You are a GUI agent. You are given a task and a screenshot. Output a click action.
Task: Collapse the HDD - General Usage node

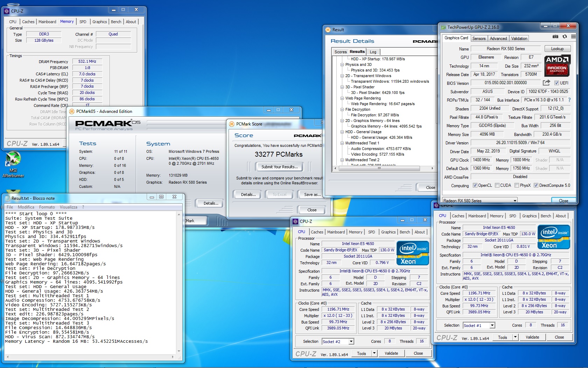click(x=342, y=132)
